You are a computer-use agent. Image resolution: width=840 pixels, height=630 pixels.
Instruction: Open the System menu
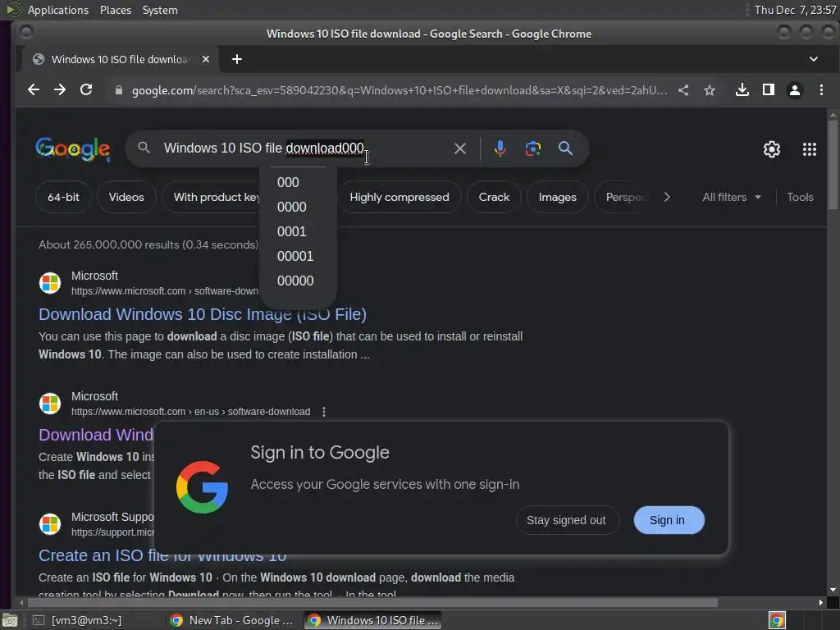click(x=160, y=10)
